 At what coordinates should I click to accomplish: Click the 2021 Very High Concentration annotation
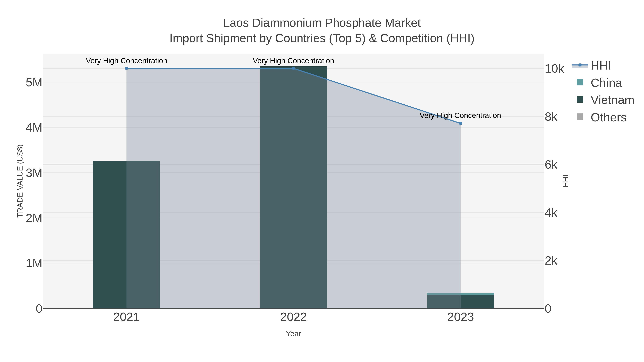pyautogui.click(x=126, y=61)
